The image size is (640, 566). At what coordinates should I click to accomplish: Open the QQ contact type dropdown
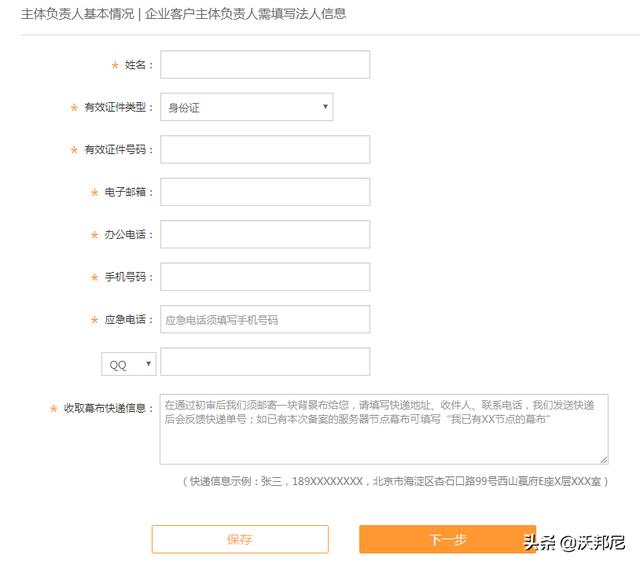coord(129,364)
